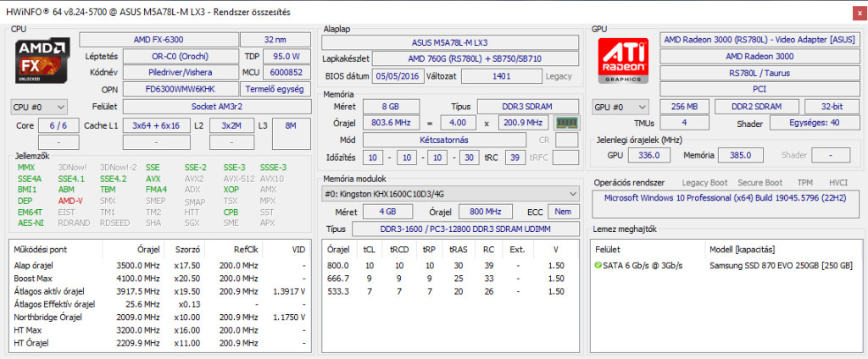The width and height of the screenshot is (868, 359).
Task: Click the BIOS version 1401 field
Action: tap(501, 76)
